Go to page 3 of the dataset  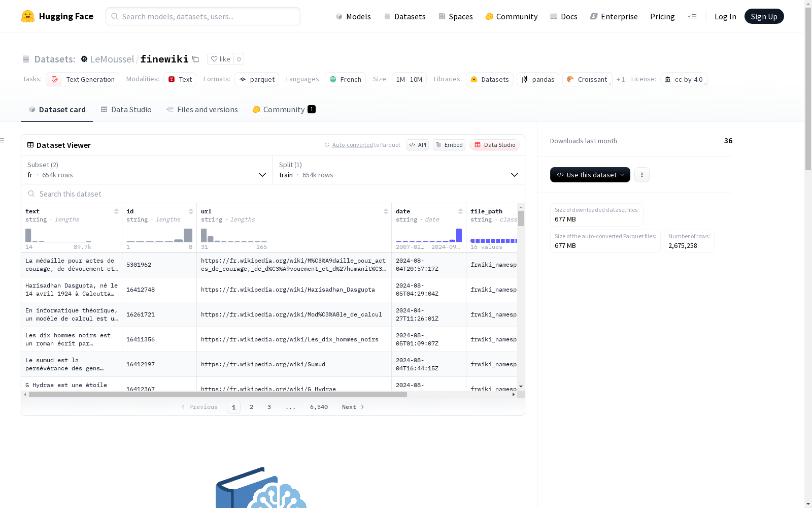[x=269, y=407]
